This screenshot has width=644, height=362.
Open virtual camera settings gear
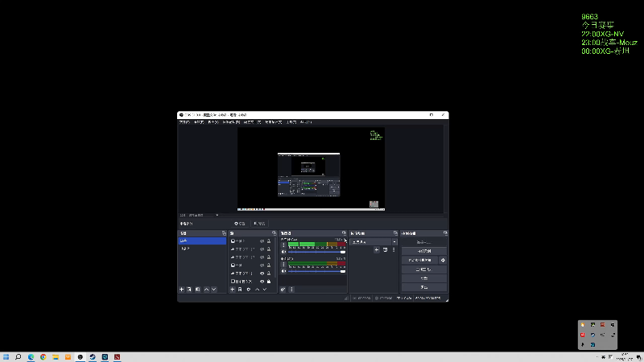click(443, 260)
